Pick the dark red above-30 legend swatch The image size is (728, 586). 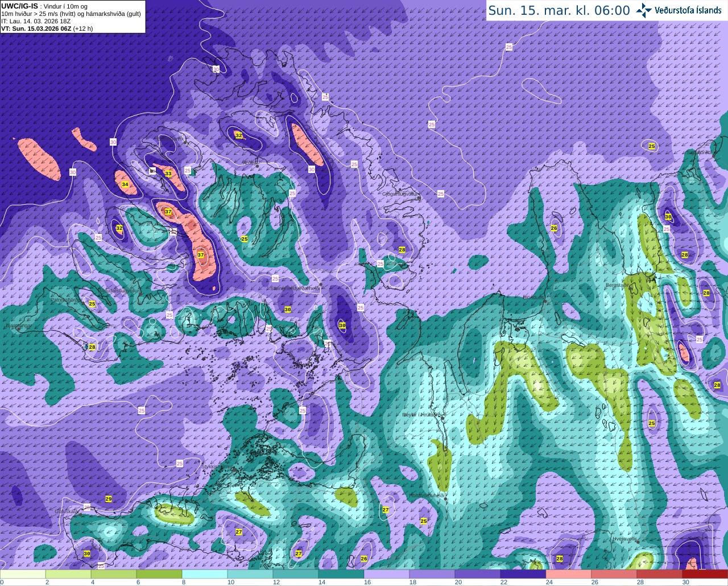[x=705, y=574]
